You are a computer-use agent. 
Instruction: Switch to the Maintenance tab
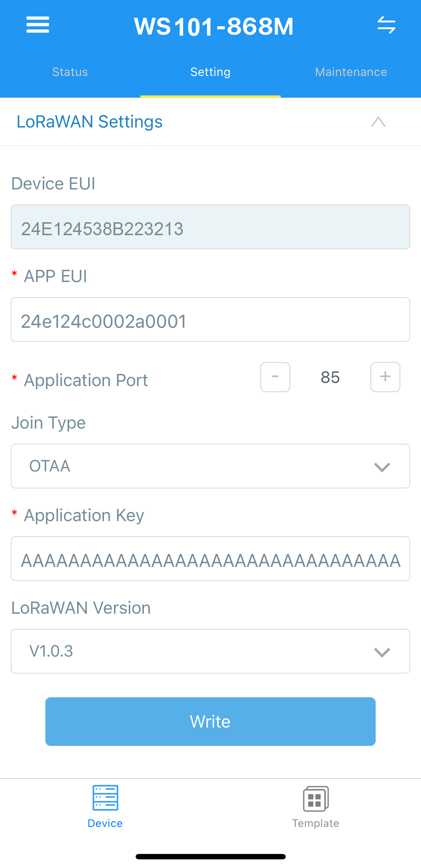click(x=351, y=72)
